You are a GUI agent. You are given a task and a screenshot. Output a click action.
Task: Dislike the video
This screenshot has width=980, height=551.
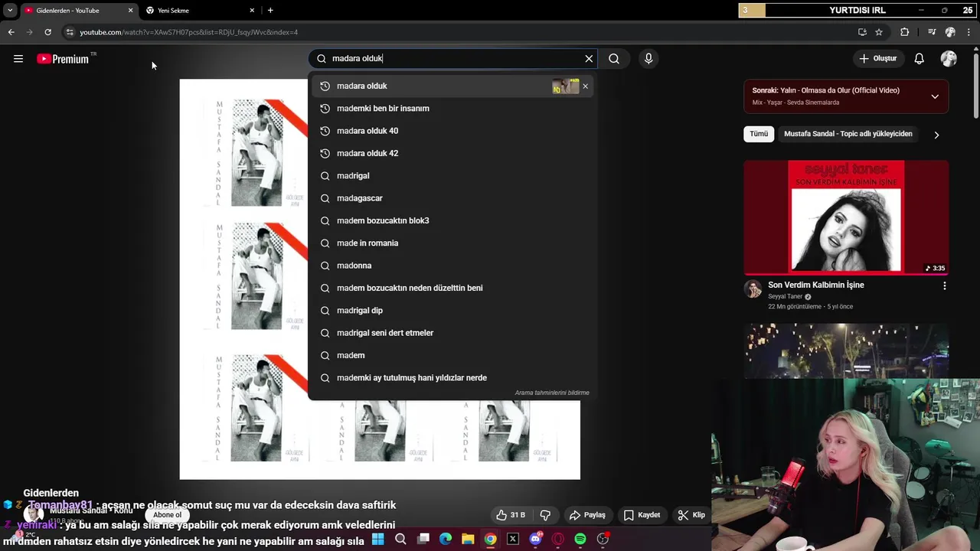click(546, 515)
